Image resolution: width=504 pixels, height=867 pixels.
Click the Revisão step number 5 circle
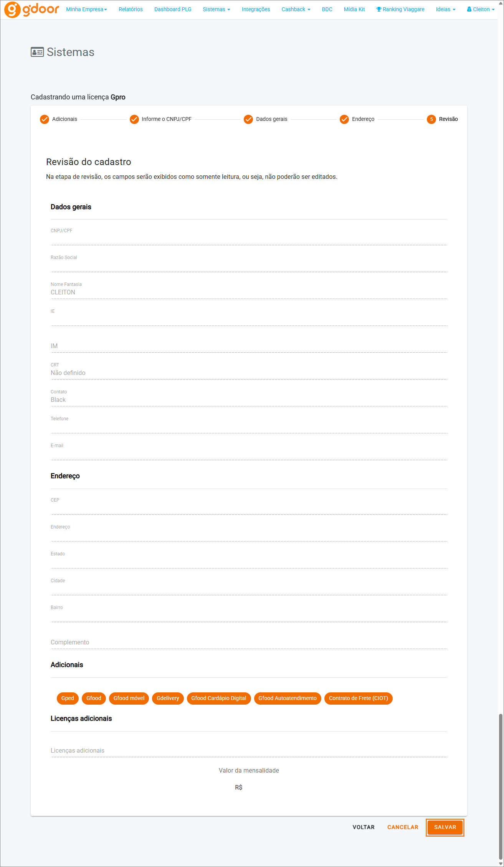431,119
